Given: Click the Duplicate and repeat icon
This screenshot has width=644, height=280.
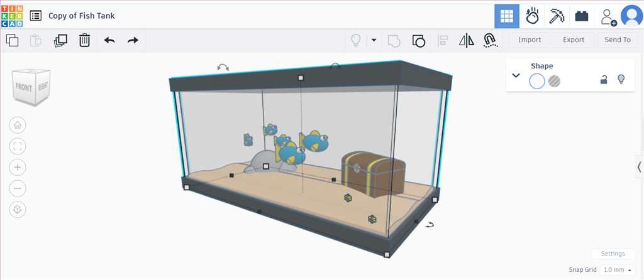Looking at the screenshot, I should click(60, 40).
